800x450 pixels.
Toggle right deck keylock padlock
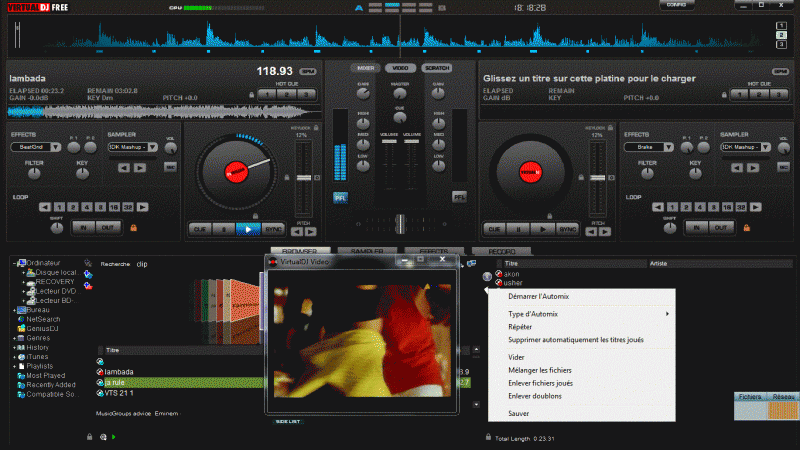click(x=610, y=128)
